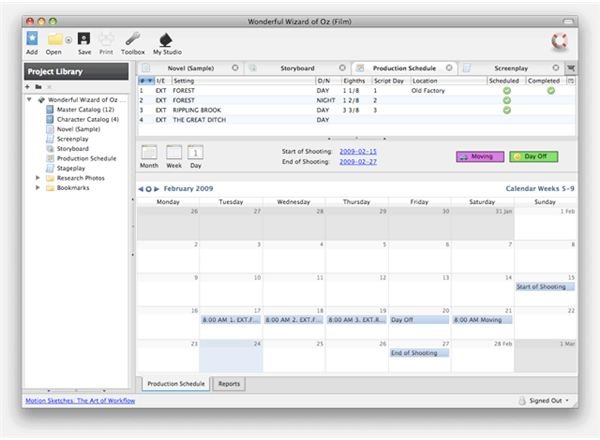Click the Open folder icon
This screenshot has width=600, height=440.
pyautogui.click(x=55, y=39)
